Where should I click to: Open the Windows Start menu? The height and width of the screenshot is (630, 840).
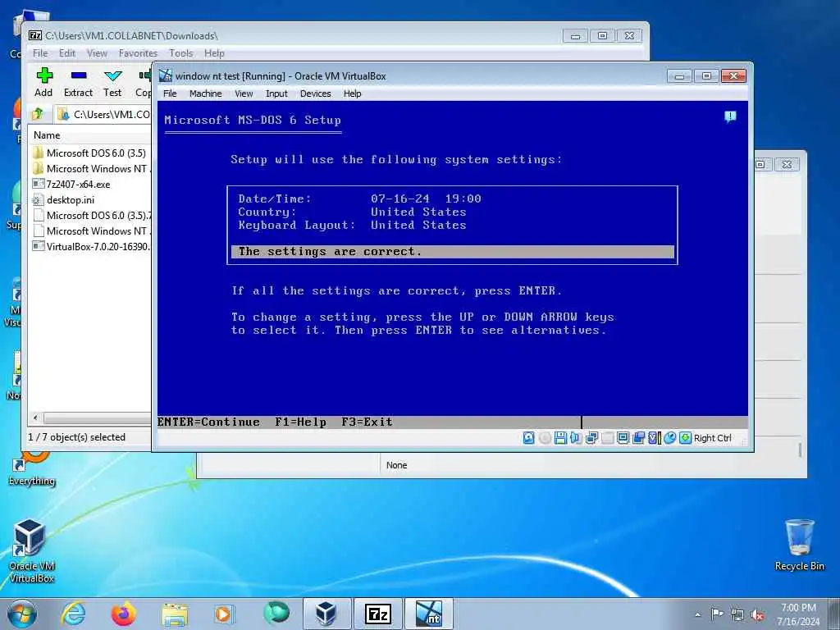(x=22, y=614)
